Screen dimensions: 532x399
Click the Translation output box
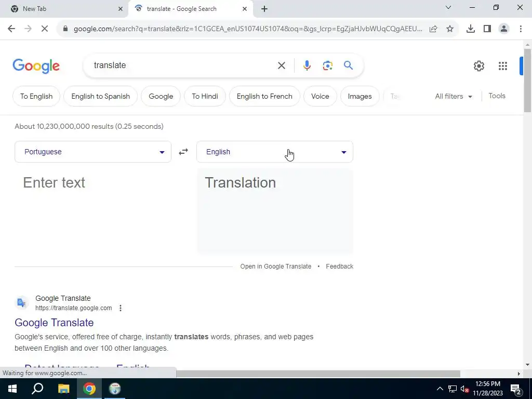(x=275, y=211)
